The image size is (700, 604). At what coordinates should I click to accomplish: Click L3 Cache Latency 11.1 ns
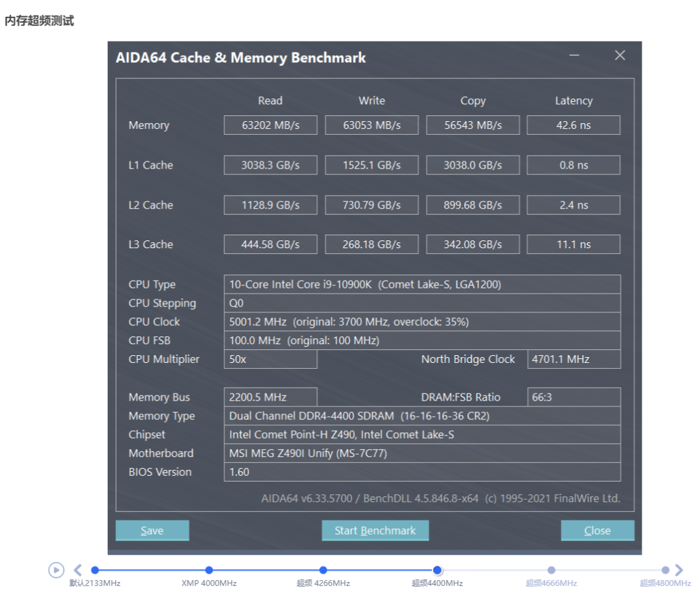click(574, 244)
